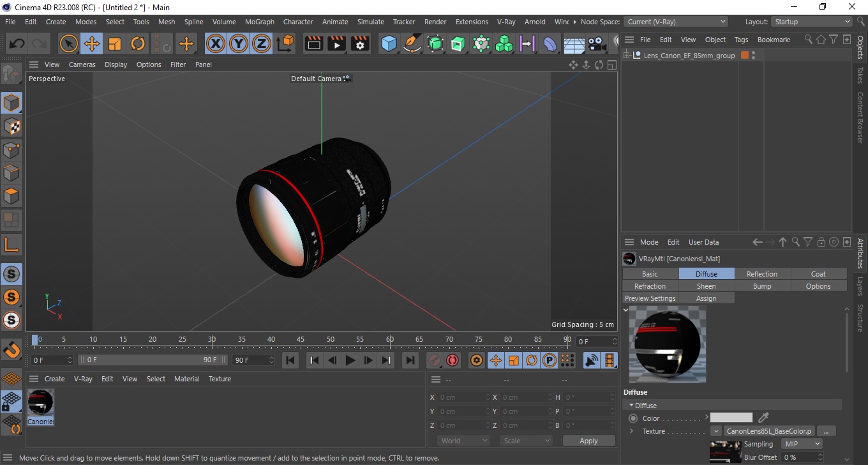This screenshot has width=868, height=465.
Task: Go to end of animation
Action: coord(410,360)
